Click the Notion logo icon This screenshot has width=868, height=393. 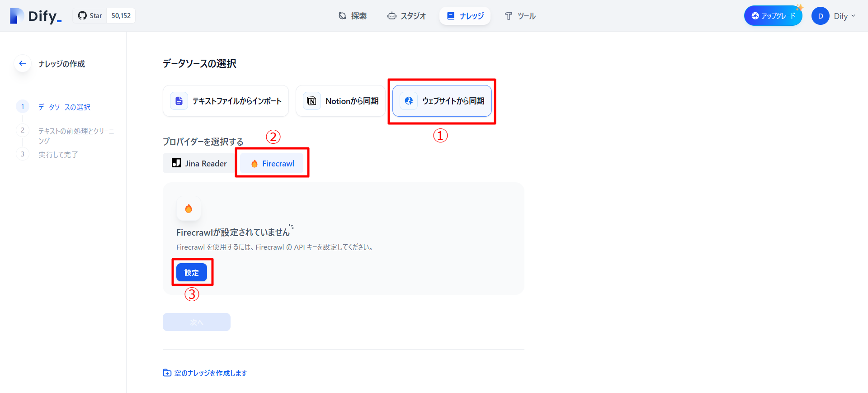312,101
